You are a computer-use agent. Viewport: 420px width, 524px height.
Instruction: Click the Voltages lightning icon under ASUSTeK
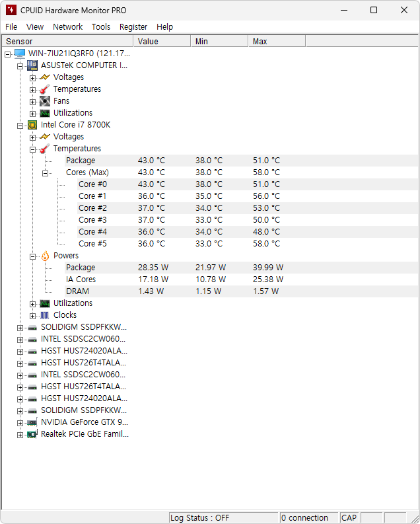(45, 77)
